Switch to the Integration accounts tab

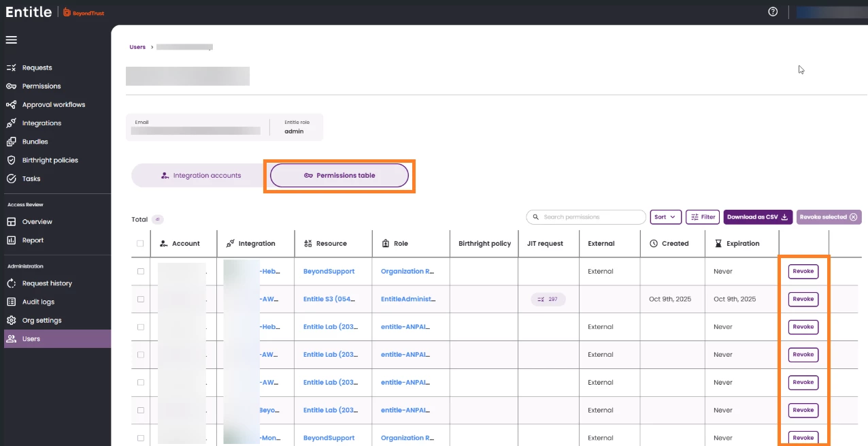click(200, 176)
